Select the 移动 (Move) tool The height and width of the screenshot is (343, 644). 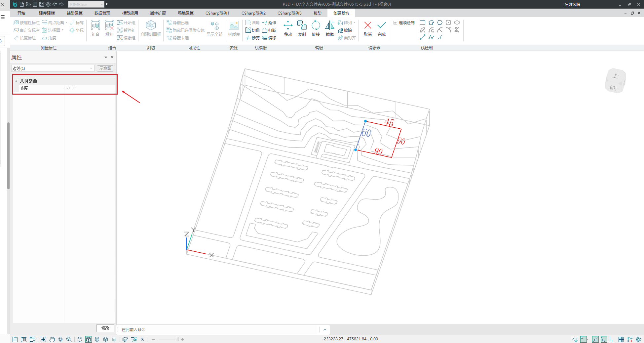(x=288, y=28)
